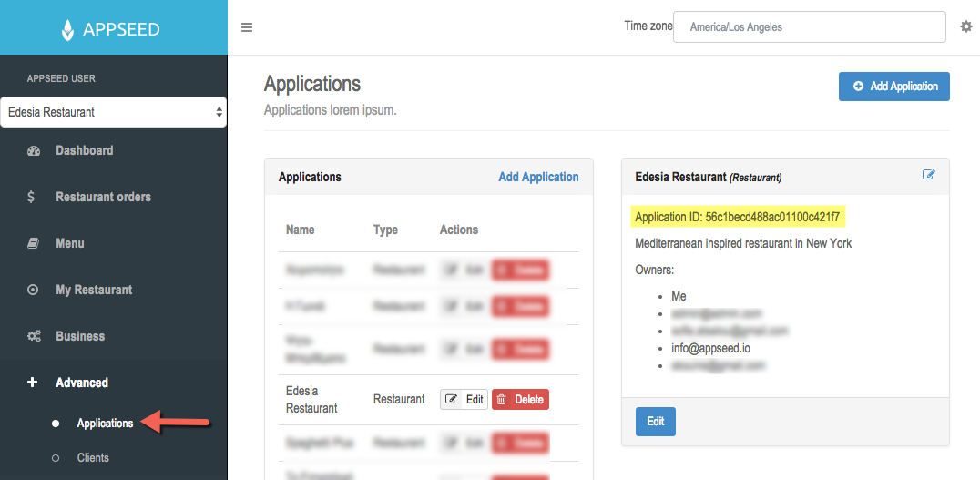
Task: Click the Applications page heading
Action: [x=311, y=84]
